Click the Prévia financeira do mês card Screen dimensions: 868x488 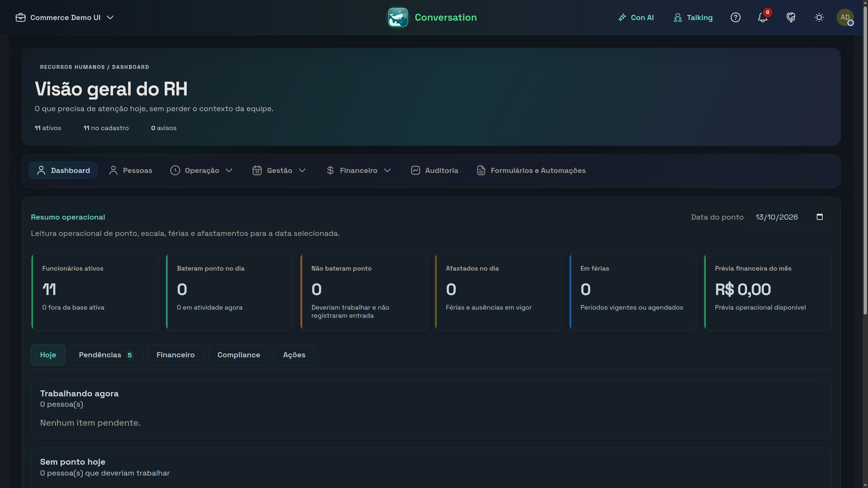(x=768, y=292)
